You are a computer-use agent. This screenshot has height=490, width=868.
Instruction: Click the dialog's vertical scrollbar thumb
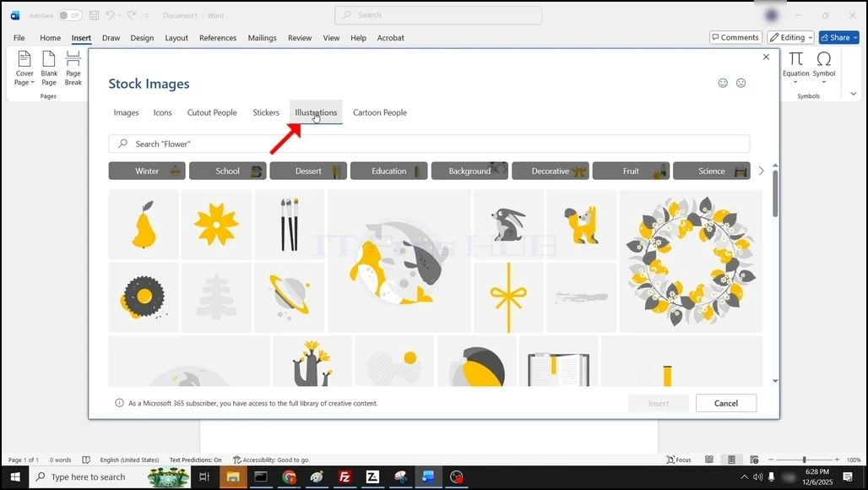pyautogui.click(x=775, y=193)
